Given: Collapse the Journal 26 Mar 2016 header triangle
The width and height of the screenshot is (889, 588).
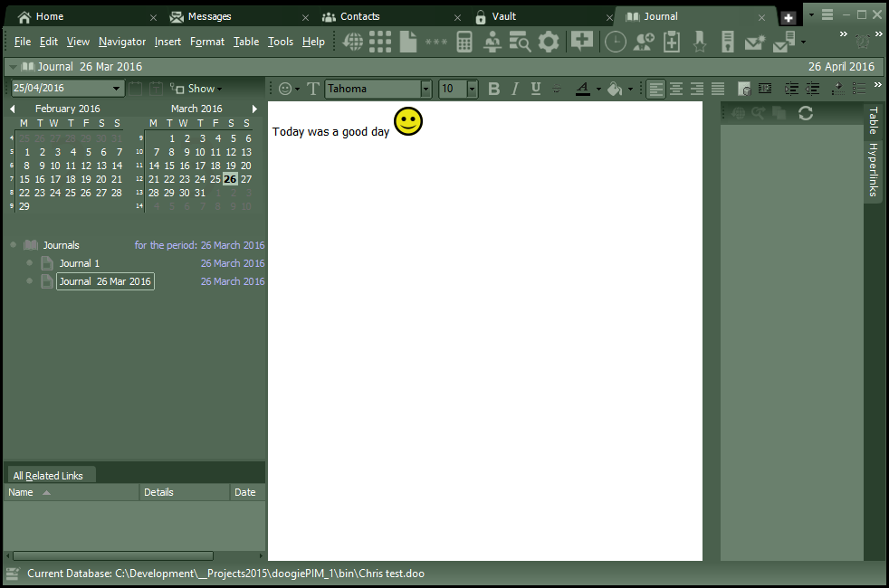Looking at the screenshot, I should [x=13, y=67].
